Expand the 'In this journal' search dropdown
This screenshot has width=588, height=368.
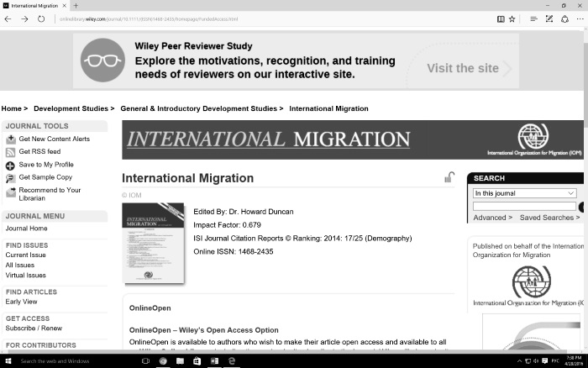click(524, 193)
